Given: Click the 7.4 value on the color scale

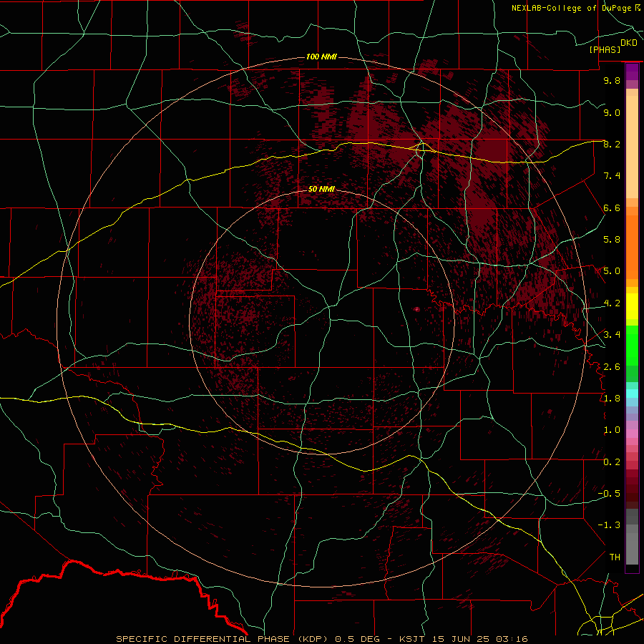Looking at the screenshot, I should click(x=612, y=176).
